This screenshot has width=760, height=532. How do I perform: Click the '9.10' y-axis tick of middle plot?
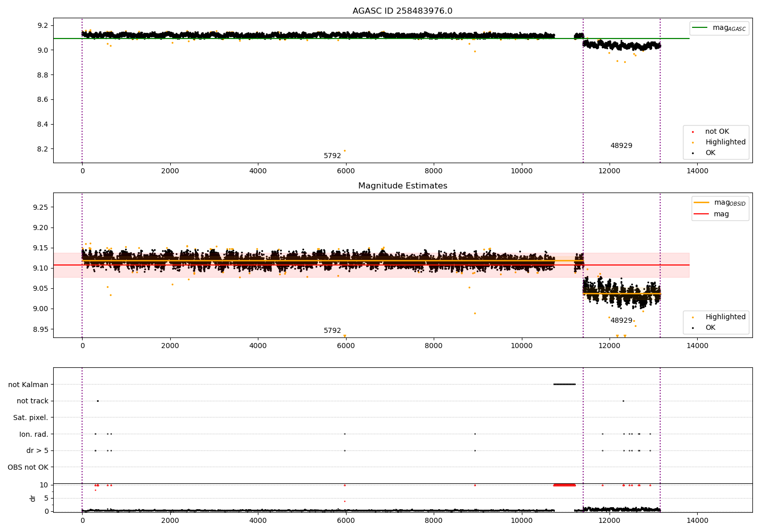[41, 269]
